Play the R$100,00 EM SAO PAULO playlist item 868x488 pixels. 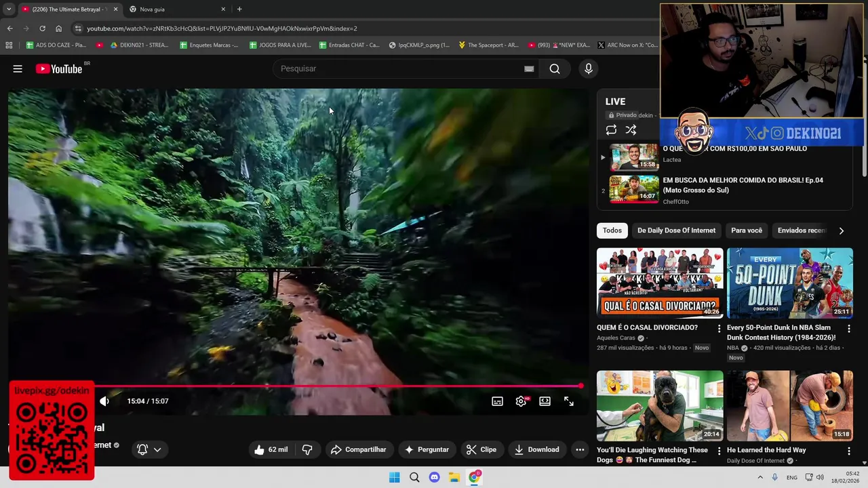click(x=725, y=157)
